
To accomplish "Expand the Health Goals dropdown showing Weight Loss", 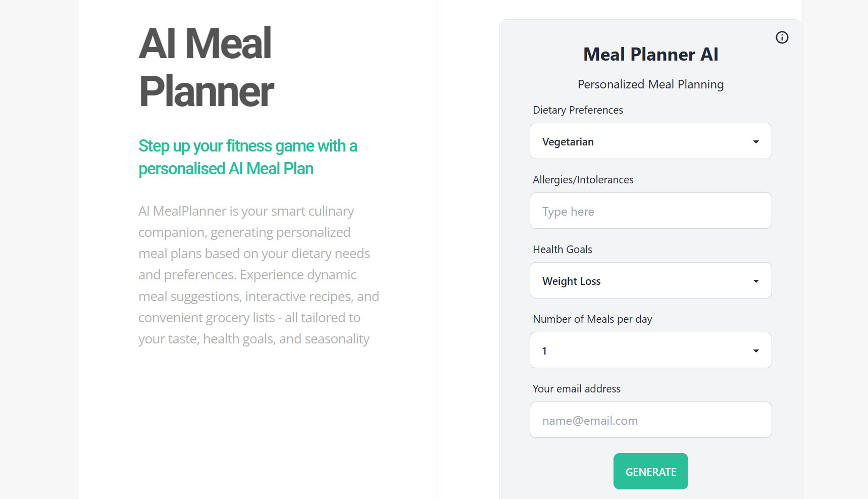I will click(641, 281).
